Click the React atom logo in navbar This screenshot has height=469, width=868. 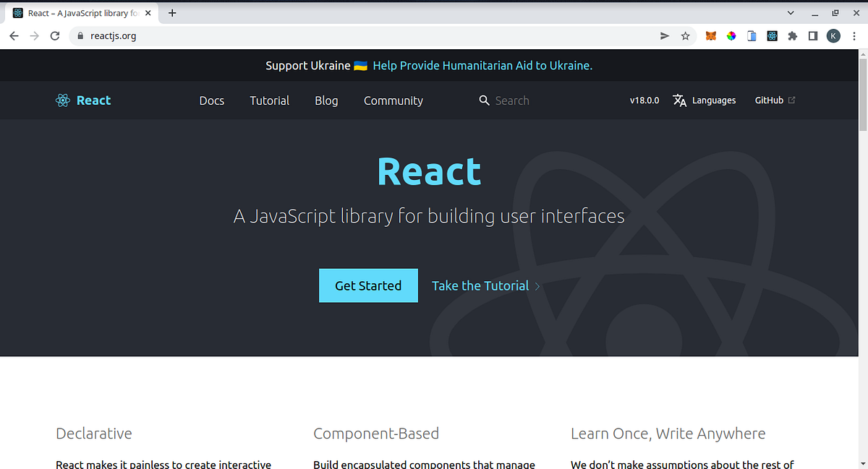[x=63, y=100]
